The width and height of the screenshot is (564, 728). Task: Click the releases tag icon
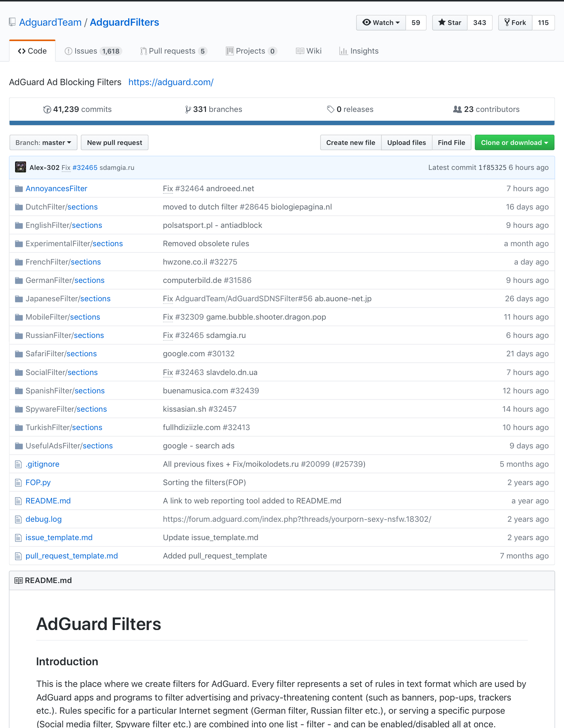[x=330, y=109]
